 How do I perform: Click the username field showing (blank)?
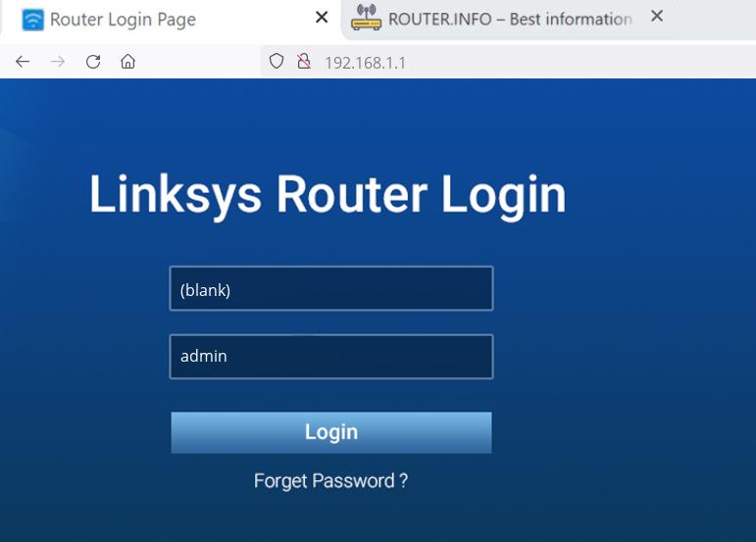331,288
